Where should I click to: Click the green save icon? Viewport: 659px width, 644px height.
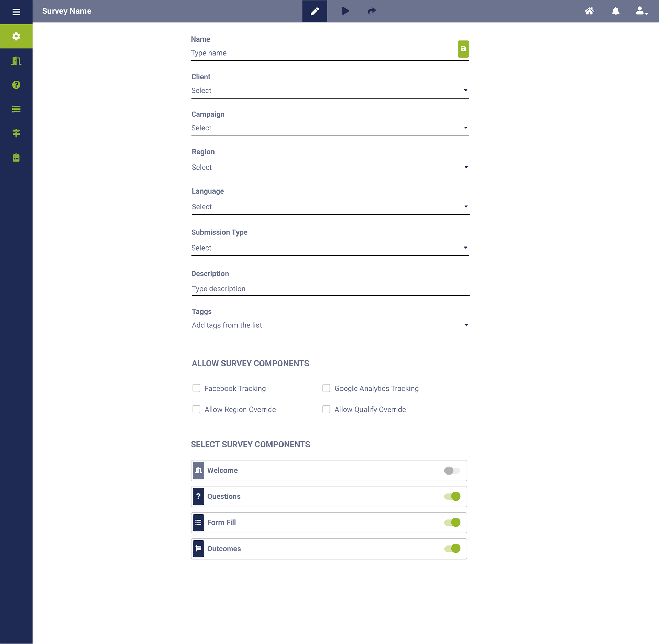tap(463, 49)
